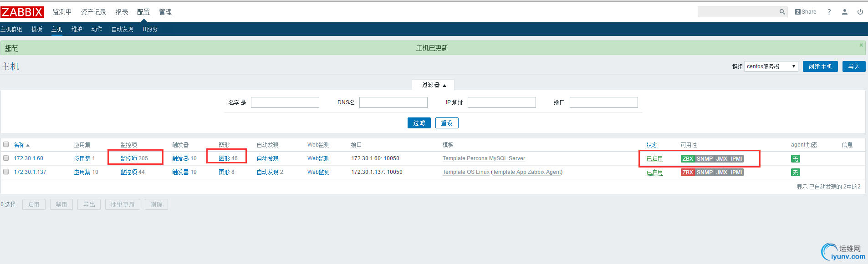Focus the top search field
This screenshot has height=264, width=868.
tap(738, 12)
